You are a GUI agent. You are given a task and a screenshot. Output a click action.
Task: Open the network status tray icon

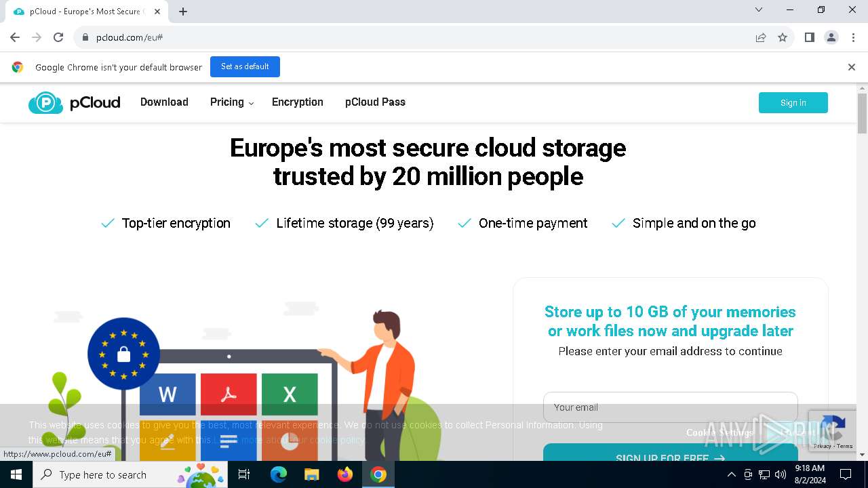click(764, 474)
